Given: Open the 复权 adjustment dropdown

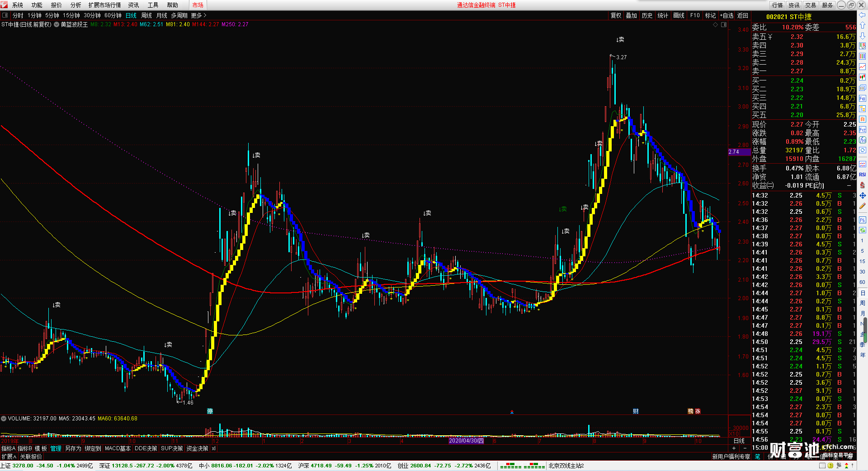Looking at the screenshot, I should point(616,15).
